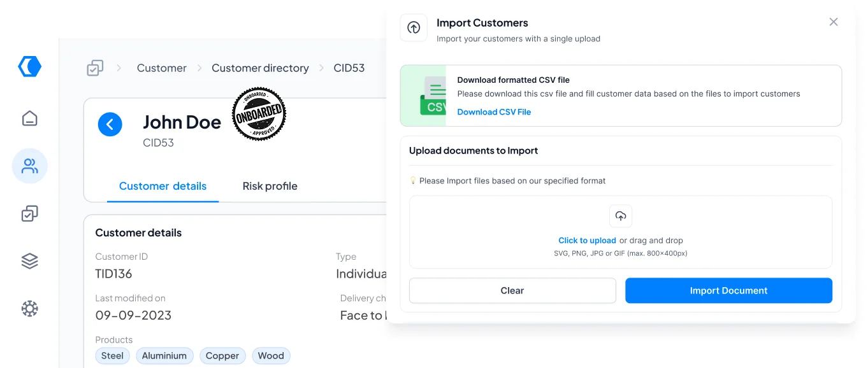Viewport: 868px width, 368px height.
Task: Select the Customers people icon in the sidebar
Action: pyautogui.click(x=29, y=166)
